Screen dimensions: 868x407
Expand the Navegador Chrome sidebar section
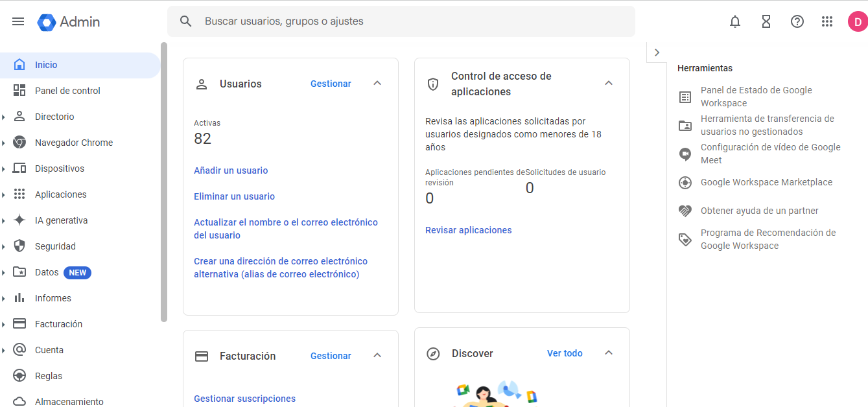click(x=4, y=143)
